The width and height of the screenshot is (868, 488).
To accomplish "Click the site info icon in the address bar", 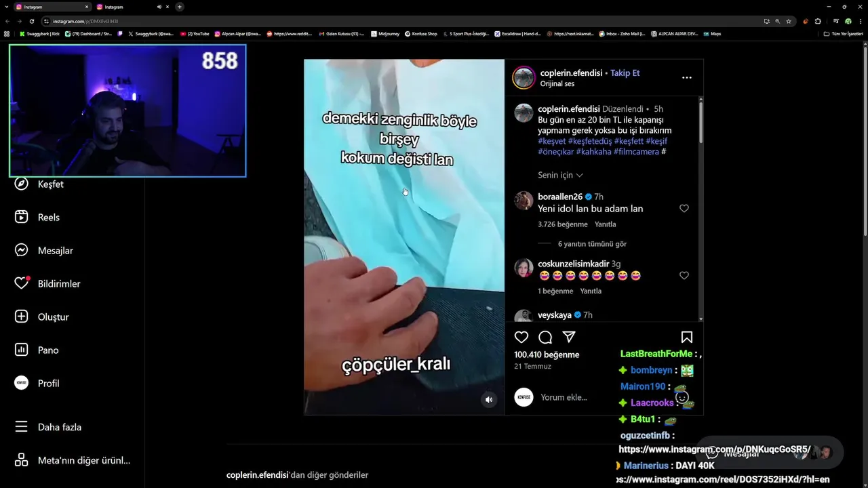I will coord(46,21).
